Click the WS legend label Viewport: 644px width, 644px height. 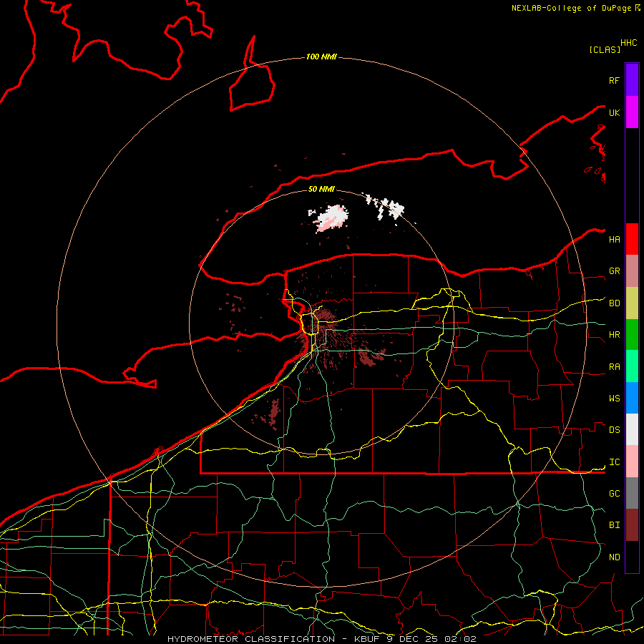(x=614, y=399)
